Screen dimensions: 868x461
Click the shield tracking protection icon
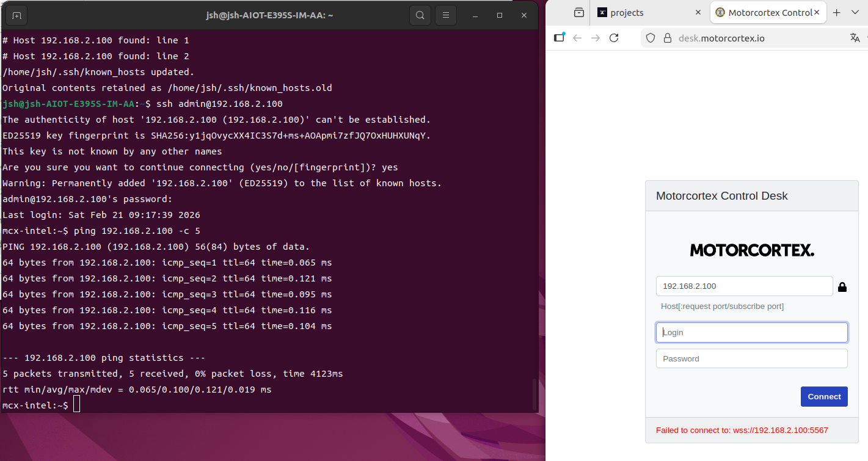[651, 38]
